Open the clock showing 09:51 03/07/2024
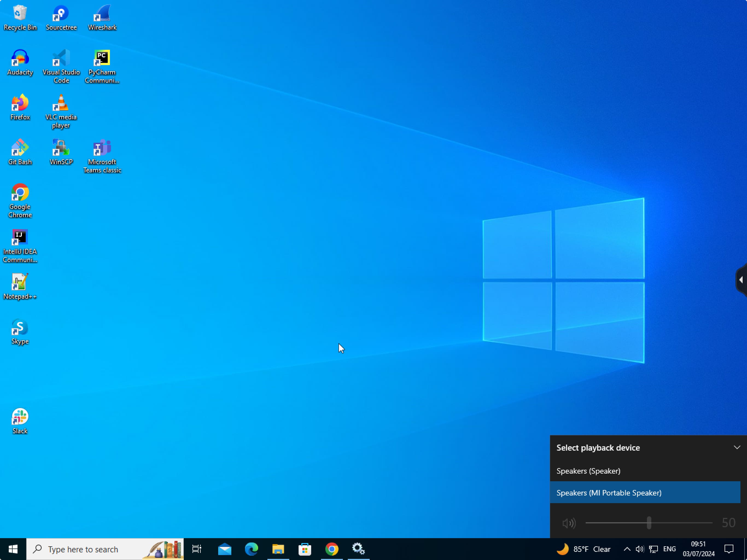 699,549
